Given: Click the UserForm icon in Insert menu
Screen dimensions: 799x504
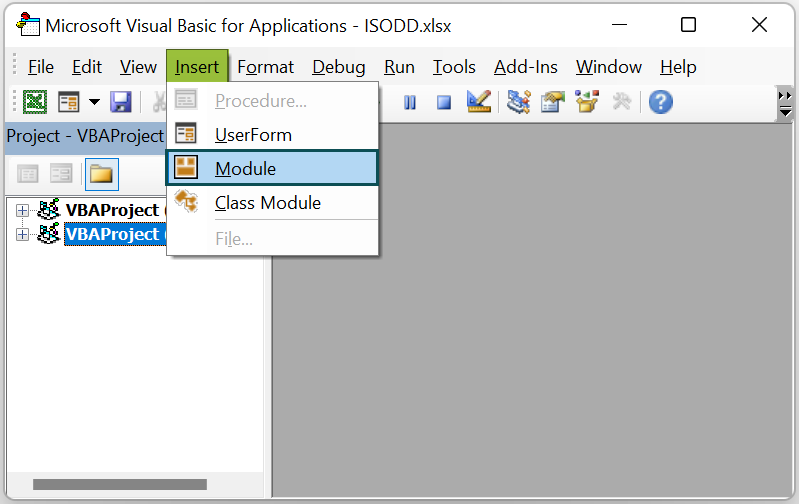Looking at the screenshot, I should (185, 134).
